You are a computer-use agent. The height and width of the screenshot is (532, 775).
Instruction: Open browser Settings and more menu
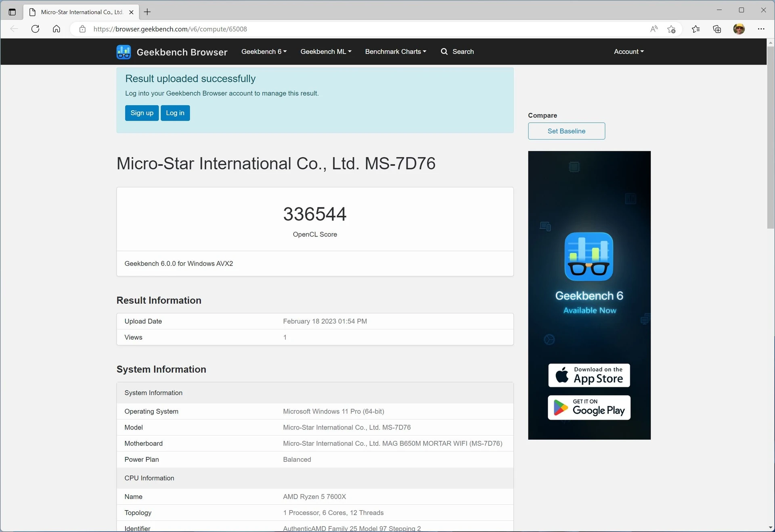761,29
